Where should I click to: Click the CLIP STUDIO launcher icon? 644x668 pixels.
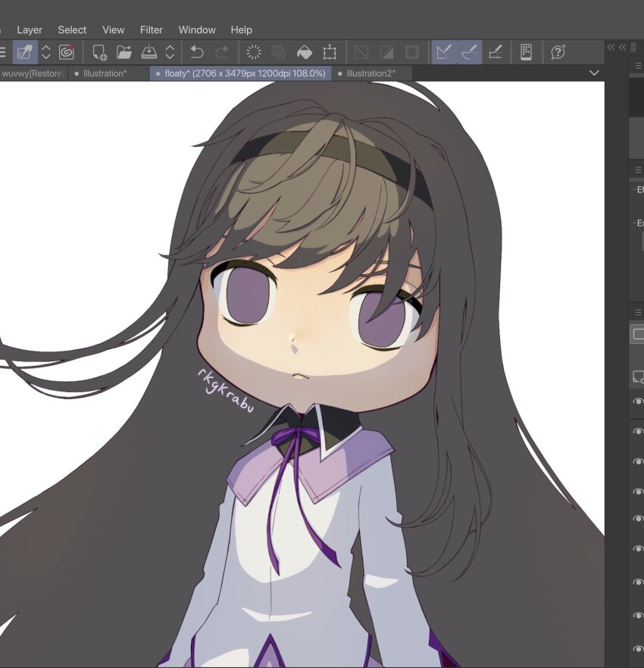(25, 52)
